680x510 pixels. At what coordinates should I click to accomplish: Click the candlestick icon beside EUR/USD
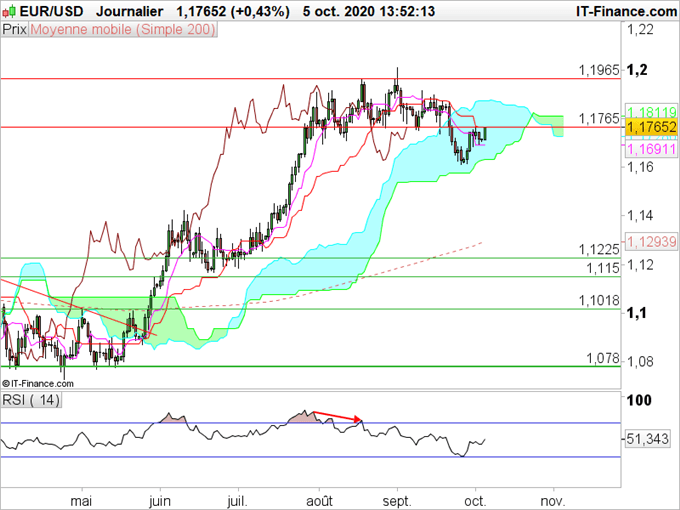tap(9, 11)
